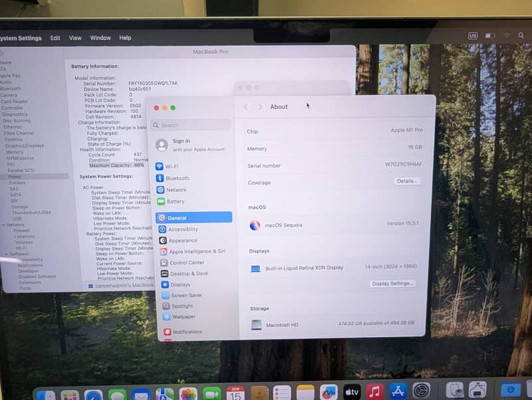Click the Search field in System Settings

pyautogui.click(x=191, y=125)
